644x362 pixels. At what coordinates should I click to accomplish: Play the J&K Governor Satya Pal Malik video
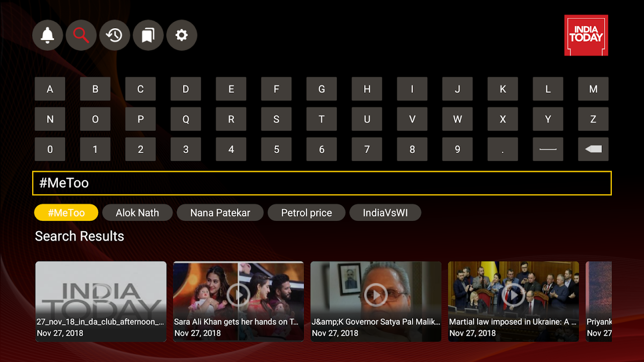click(376, 301)
